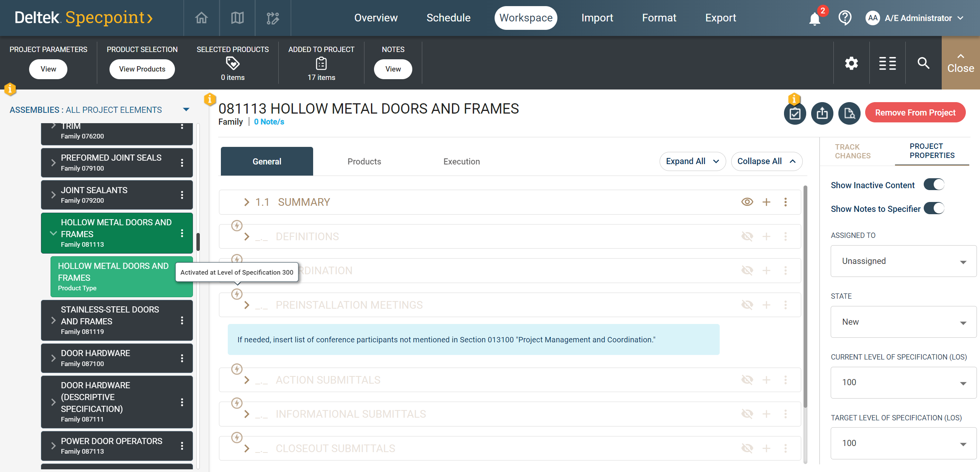Screen dimensions: 980x472
Task: Open the Schedule menu item
Action: coord(448,18)
